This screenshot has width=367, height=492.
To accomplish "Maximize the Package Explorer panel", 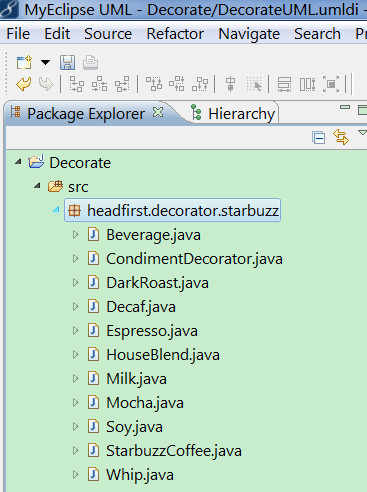I will coord(362,110).
